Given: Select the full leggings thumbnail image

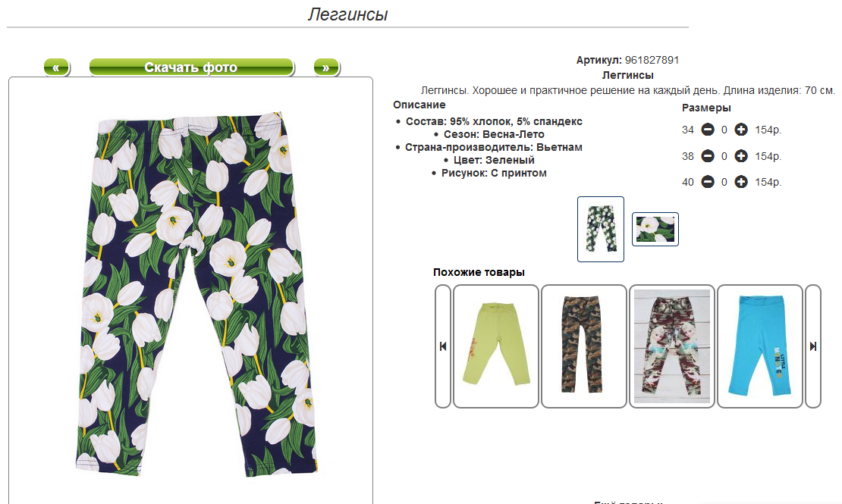Looking at the screenshot, I should (600, 229).
